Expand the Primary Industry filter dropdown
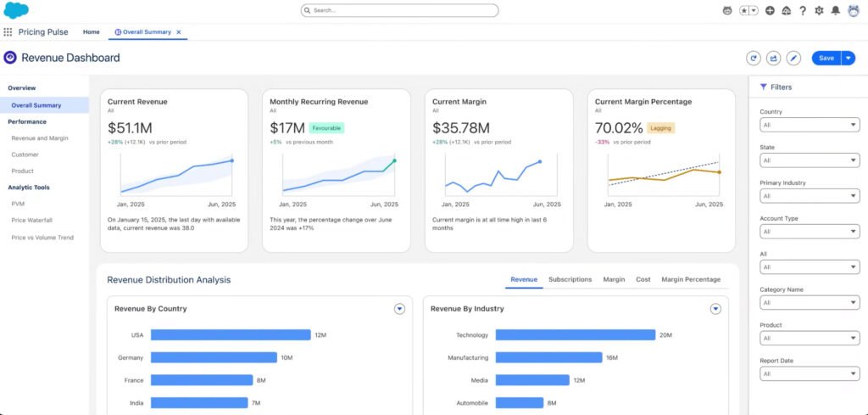The width and height of the screenshot is (868, 415). (x=810, y=196)
